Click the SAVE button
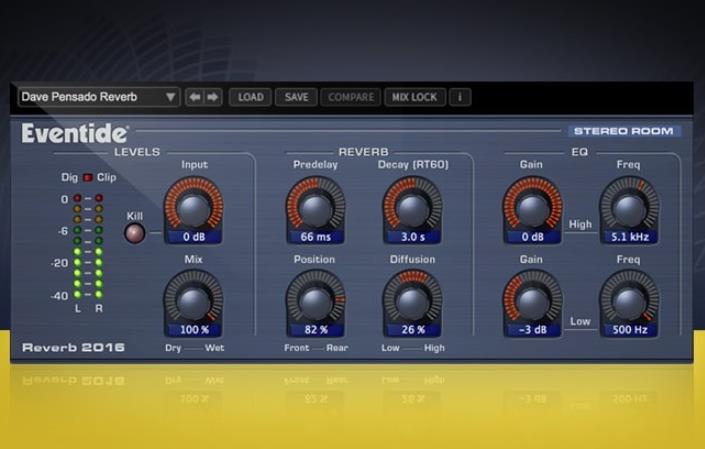This screenshot has width=705, height=449. click(x=296, y=97)
